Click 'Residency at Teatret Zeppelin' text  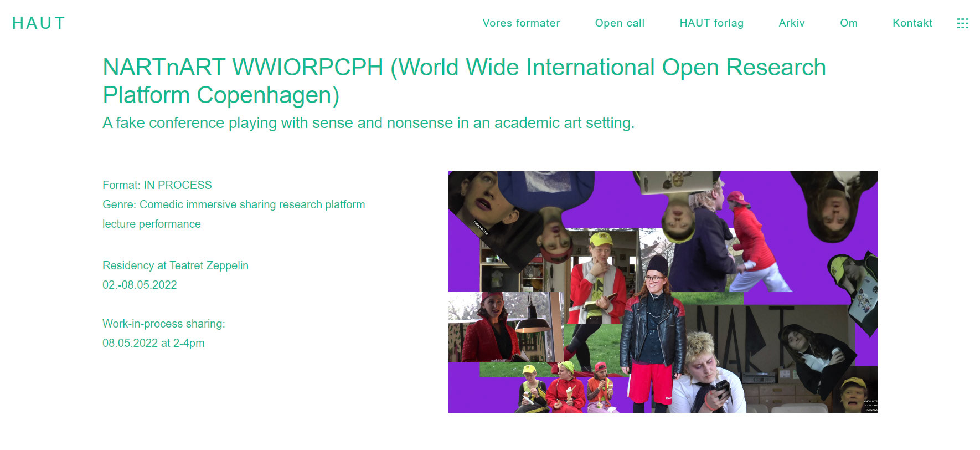(176, 265)
